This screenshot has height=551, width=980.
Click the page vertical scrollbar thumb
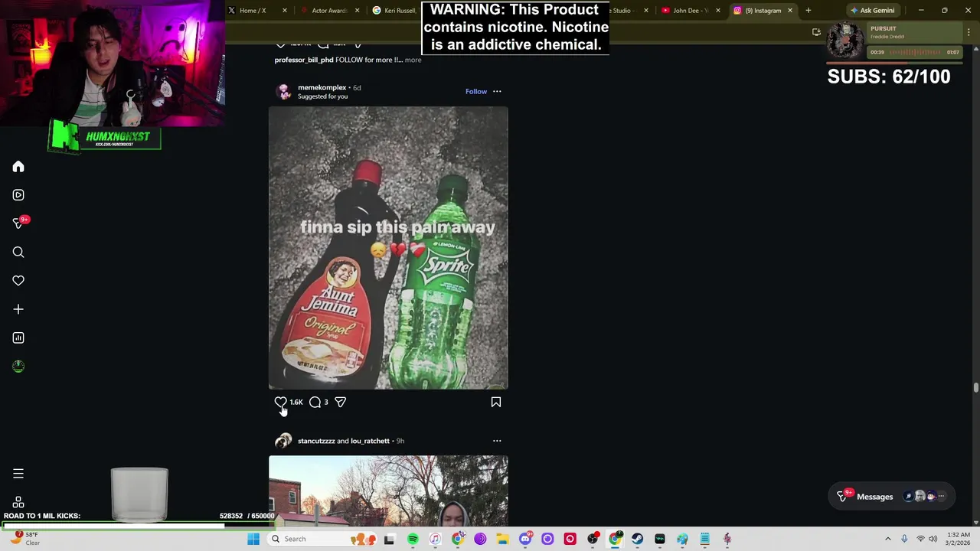(x=975, y=388)
